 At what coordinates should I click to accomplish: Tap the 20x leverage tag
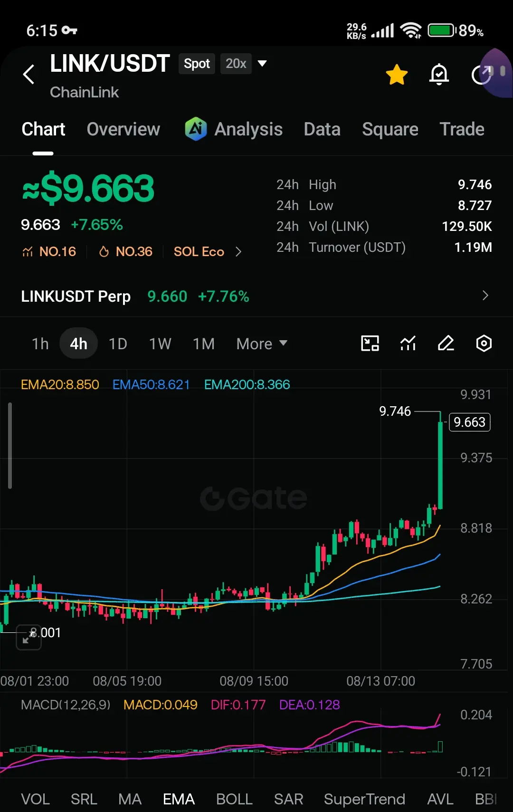[236, 64]
